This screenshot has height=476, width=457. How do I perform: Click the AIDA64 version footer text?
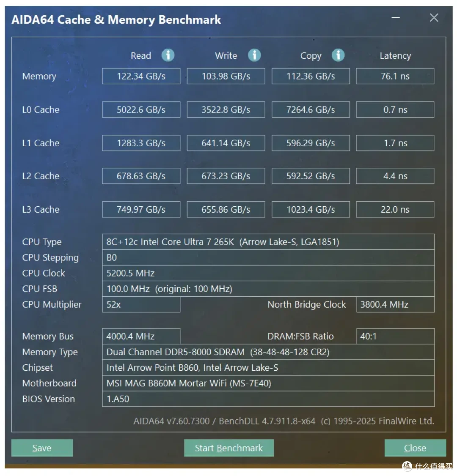coord(284,421)
